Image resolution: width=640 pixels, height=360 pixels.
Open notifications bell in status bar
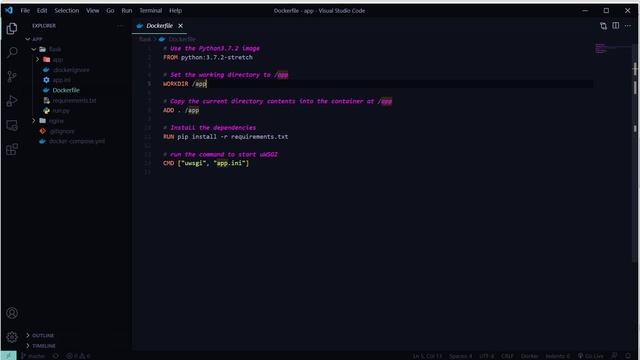tap(628, 356)
